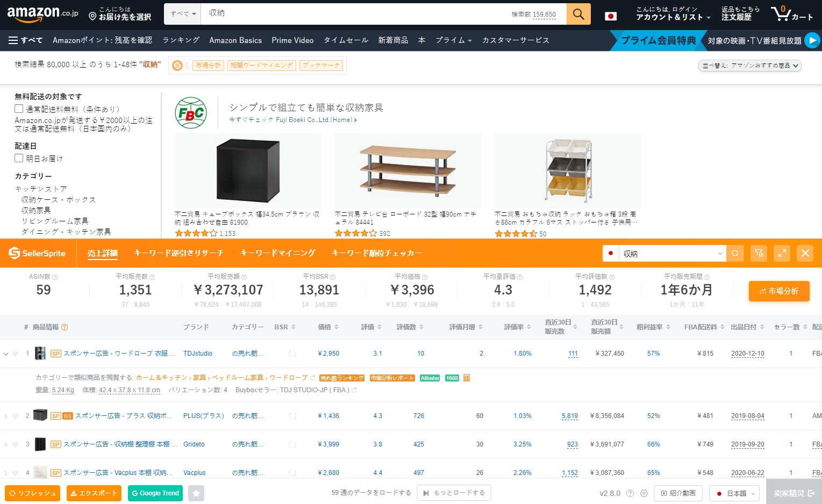The image size is (822, 504).
Task: Favorite the TDJstudio product with heart icon
Action: (16, 354)
